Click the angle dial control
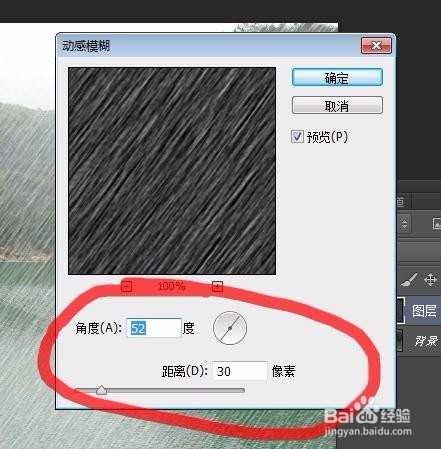 230,328
